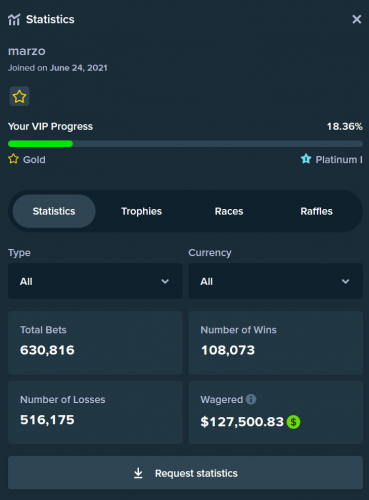Click the green dollar currency icon
This screenshot has height=500, width=369.
coord(293,422)
